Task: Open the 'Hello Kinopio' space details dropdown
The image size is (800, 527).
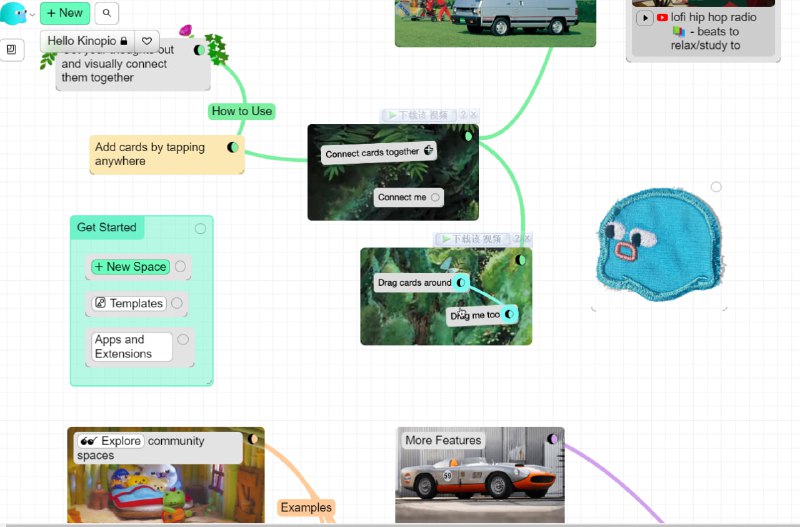Action: point(87,41)
